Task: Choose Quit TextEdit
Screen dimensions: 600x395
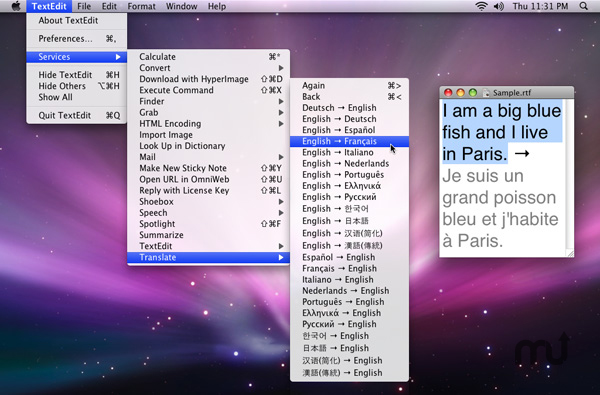Action: click(x=77, y=115)
